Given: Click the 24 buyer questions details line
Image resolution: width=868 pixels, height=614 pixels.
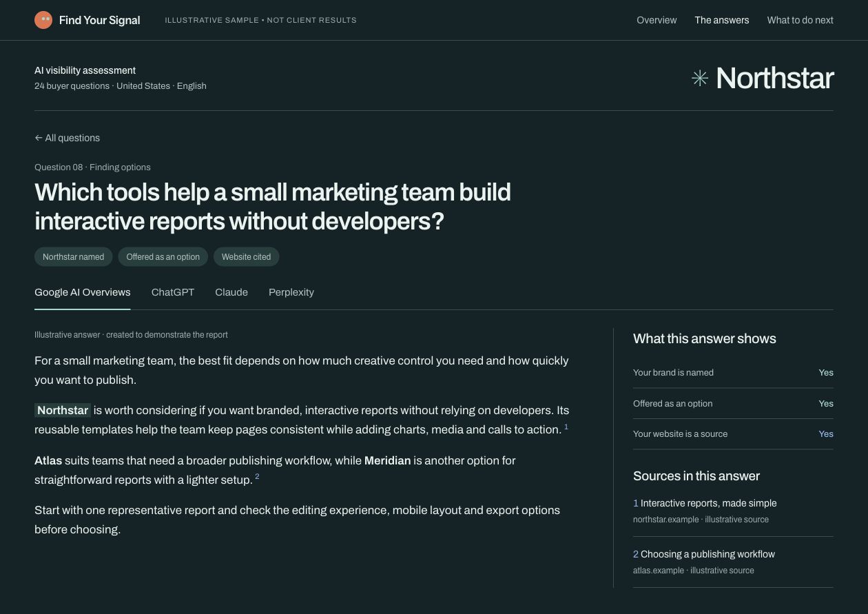Looking at the screenshot, I should pyautogui.click(x=121, y=86).
